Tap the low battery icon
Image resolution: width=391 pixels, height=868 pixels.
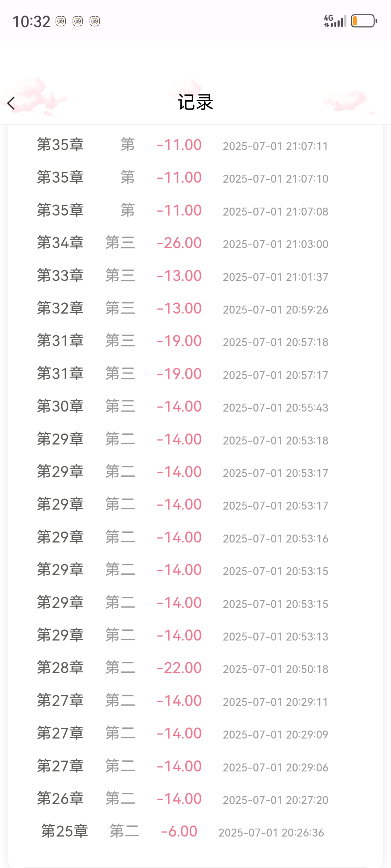pyautogui.click(x=364, y=21)
